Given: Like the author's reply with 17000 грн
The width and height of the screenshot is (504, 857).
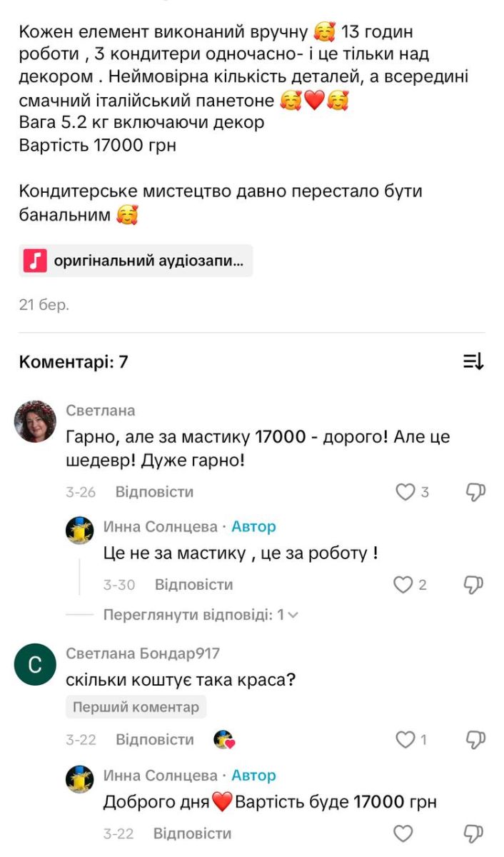Looking at the screenshot, I should (403, 833).
